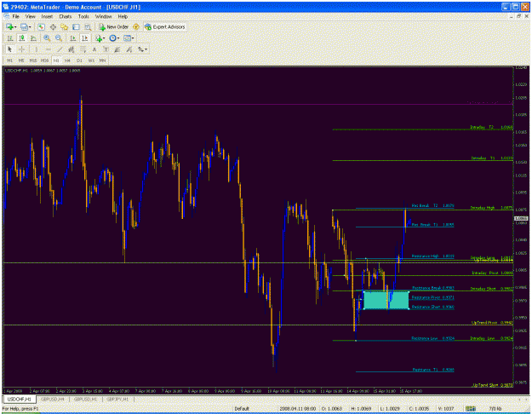Open the Strategy Tester icon
The image size is (532, 414).
88,26
